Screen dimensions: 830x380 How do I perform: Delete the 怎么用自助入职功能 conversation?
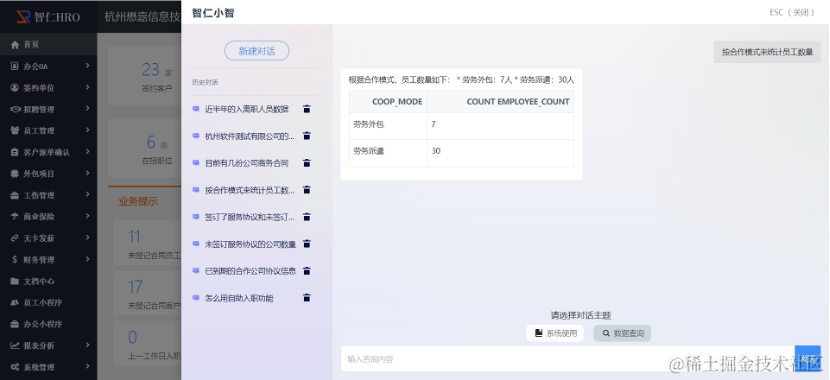pos(306,298)
